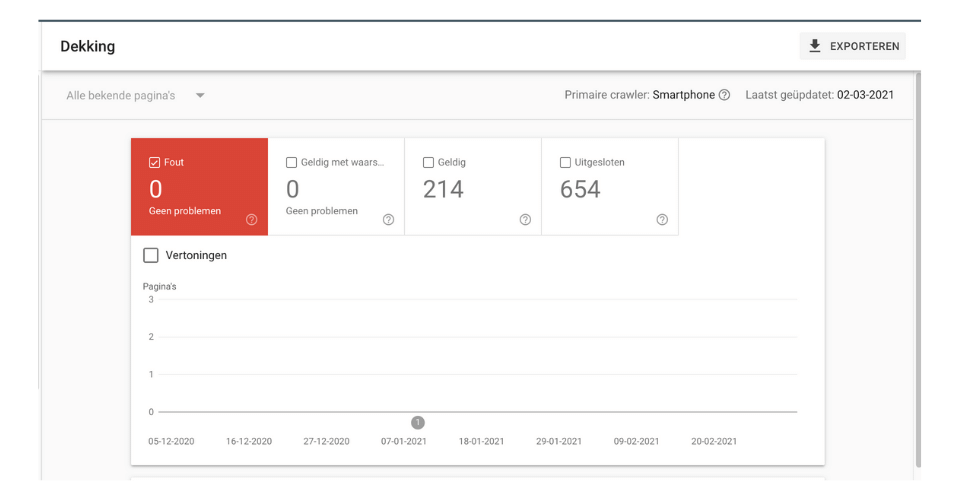
Task: Click the 05-12-2020 date axis label
Action: 171,441
